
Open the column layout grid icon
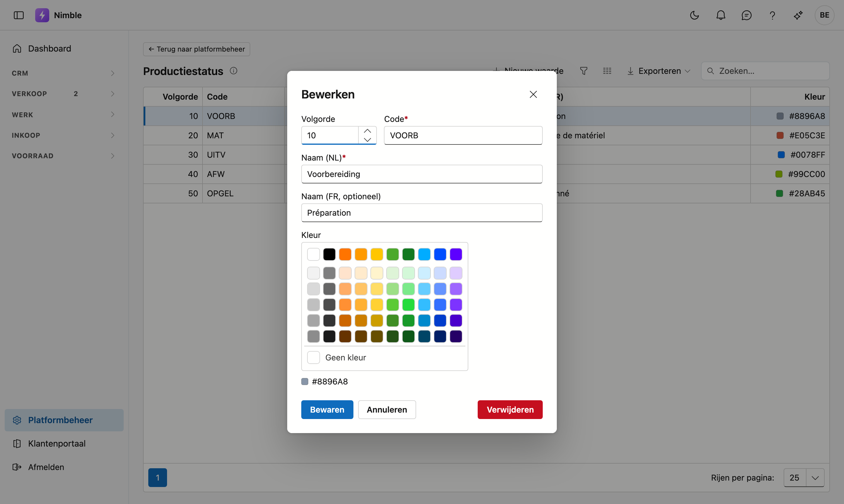607,71
